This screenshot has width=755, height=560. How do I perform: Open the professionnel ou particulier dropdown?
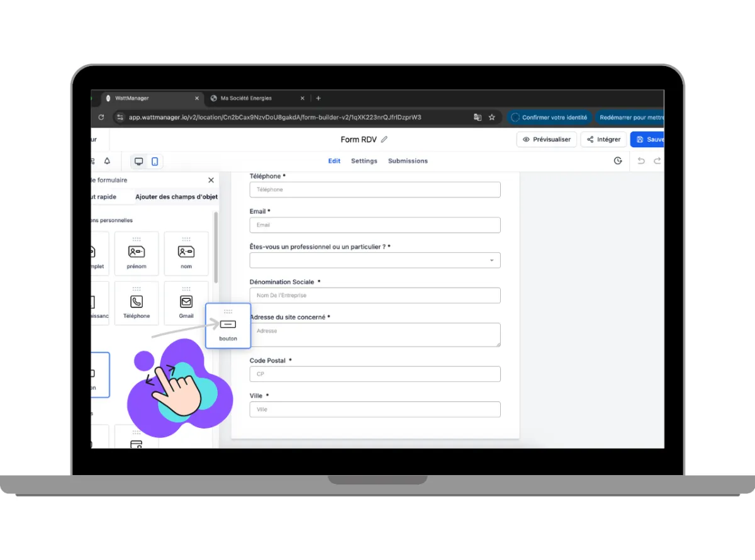coord(375,260)
